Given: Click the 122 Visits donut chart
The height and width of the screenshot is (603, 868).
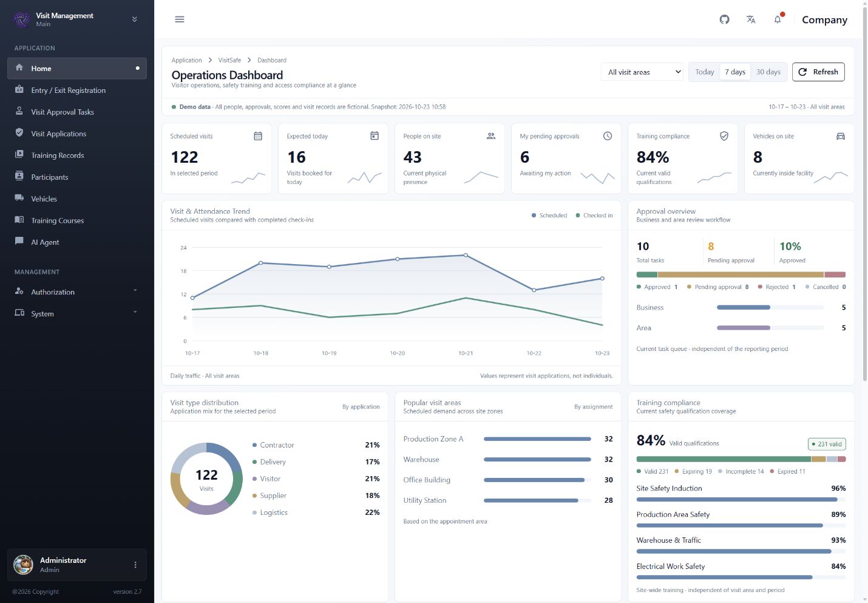Looking at the screenshot, I should (x=206, y=479).
